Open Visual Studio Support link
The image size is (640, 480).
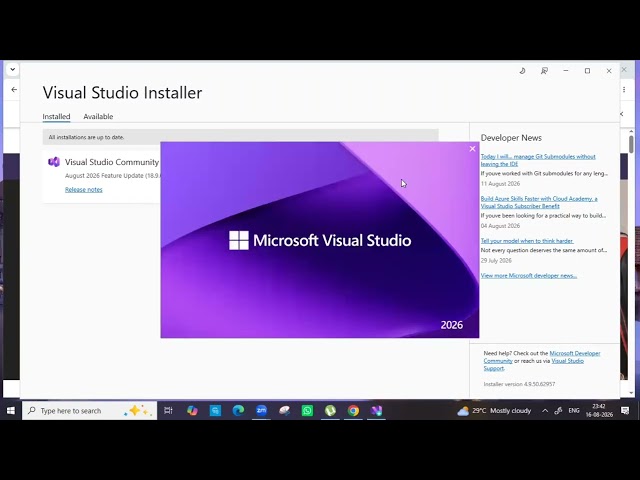(533, 364)
